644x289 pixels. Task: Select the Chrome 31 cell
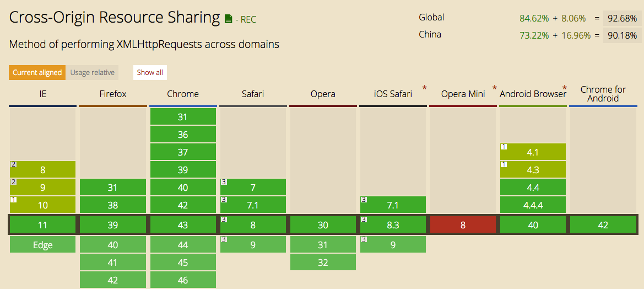[x=183, y=117]
